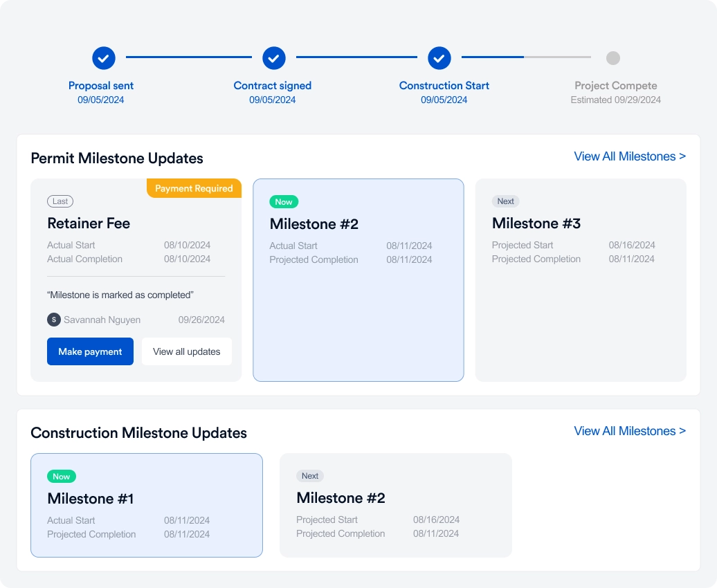Image resolution: width=717 pixels, height=588 pixels.
Task: Select the Permit Milestone #2 card title
Action: (316, 224)
